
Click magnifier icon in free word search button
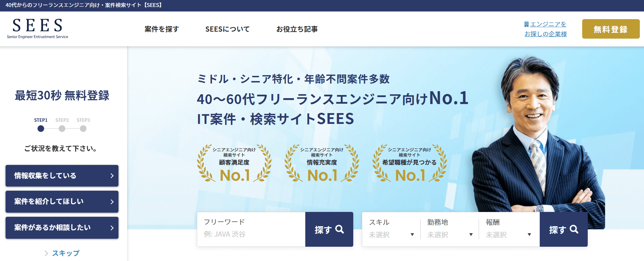tap(339, 229)
